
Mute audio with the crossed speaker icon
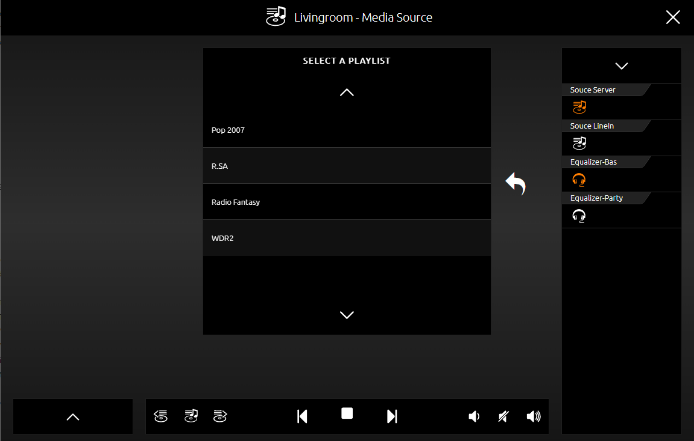click(x=504, y=416)
